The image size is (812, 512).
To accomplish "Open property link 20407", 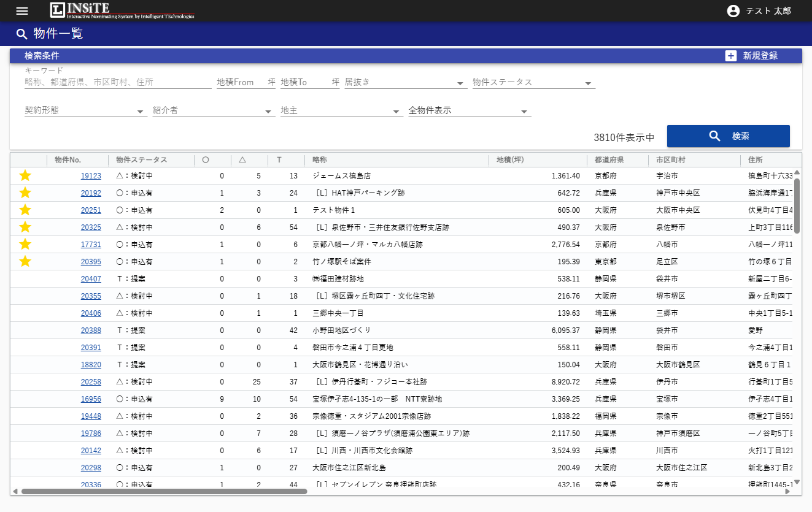I will coord(91,279).
